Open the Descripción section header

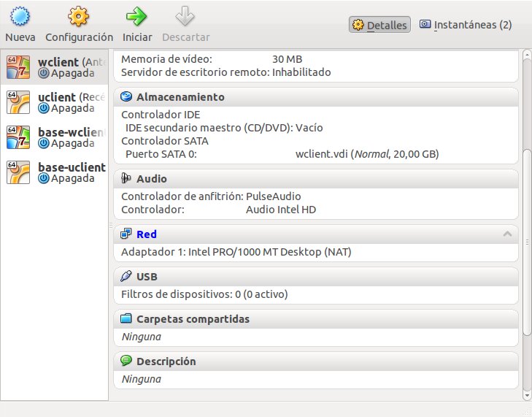pyautogui.click(x=316, y=361)
